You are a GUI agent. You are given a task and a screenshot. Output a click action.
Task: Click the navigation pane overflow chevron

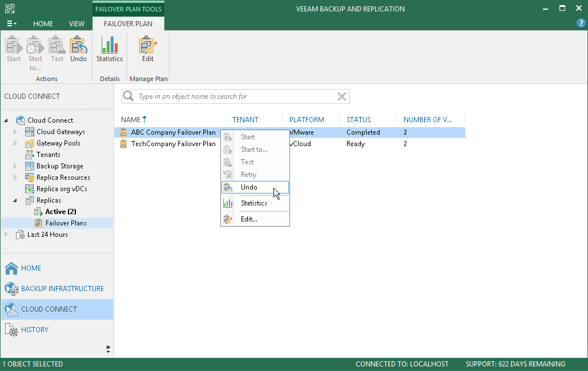click(x=108, y=349)
